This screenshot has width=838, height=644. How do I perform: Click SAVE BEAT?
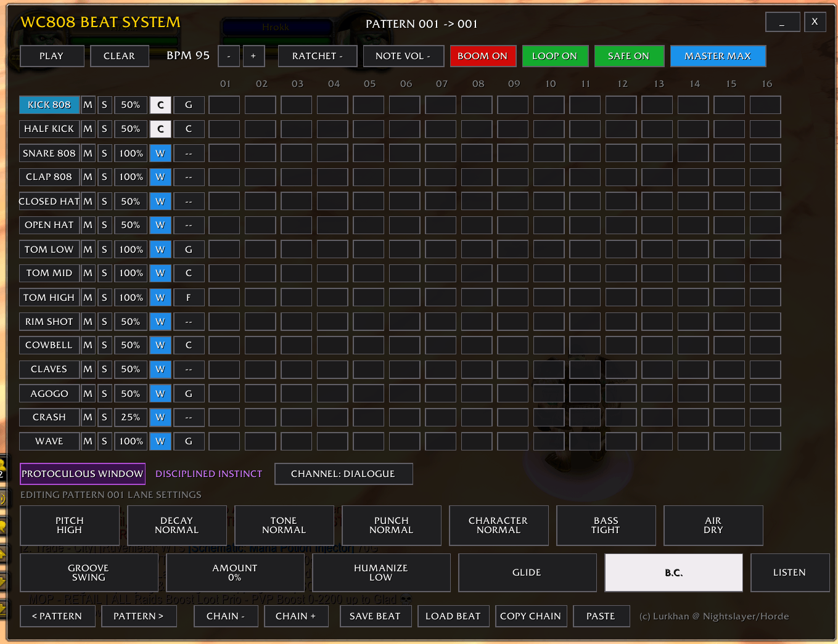click(x=376, y=616)
